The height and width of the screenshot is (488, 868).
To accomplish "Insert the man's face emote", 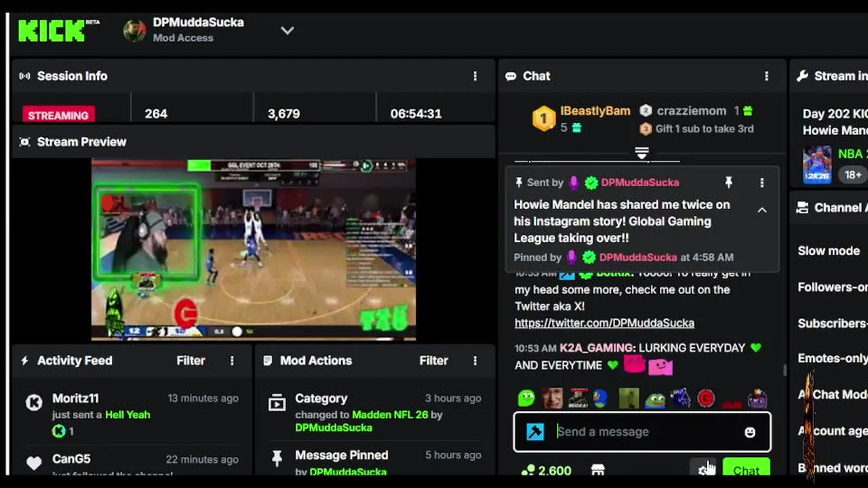I will point(552,398).
